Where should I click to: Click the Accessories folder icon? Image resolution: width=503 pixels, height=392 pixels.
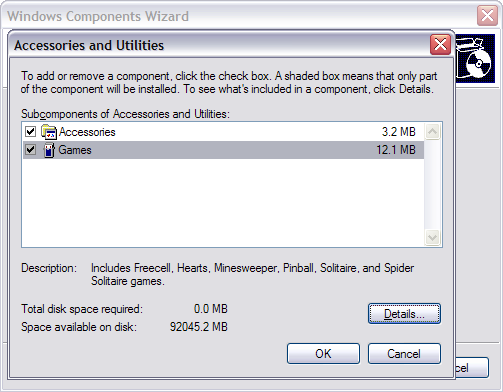point(49,132)
